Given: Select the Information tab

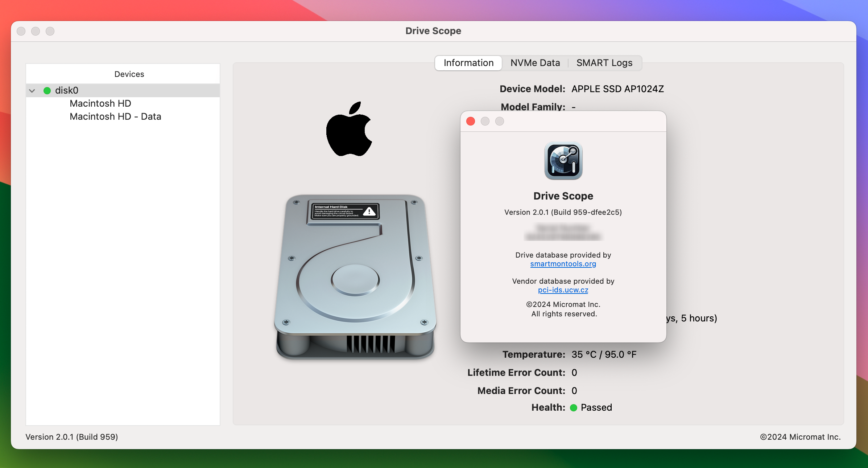Looking at the screenshot, I should pyautogui.click(x=469, y=63).
